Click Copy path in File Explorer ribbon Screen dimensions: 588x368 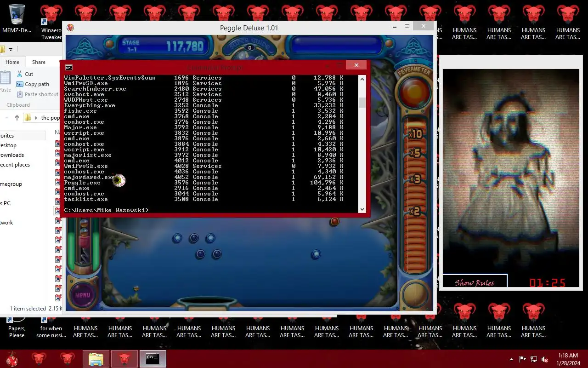point(33,84)
